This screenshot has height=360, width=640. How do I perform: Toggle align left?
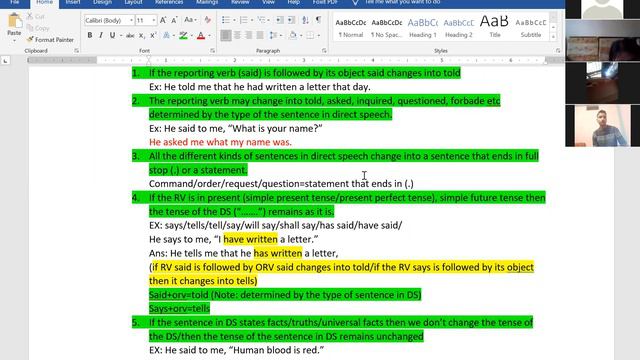coord(226,36)
